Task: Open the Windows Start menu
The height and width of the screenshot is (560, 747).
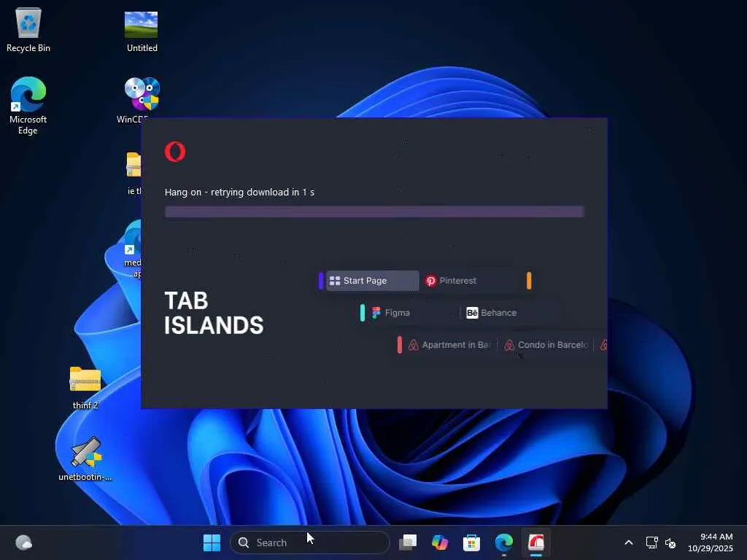Action: tap(212, 542)
